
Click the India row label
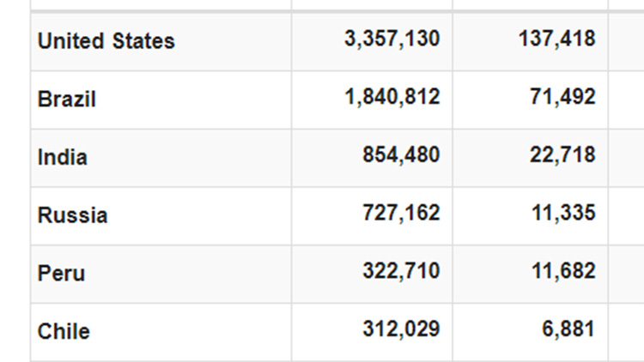click(x=63, y=157)
